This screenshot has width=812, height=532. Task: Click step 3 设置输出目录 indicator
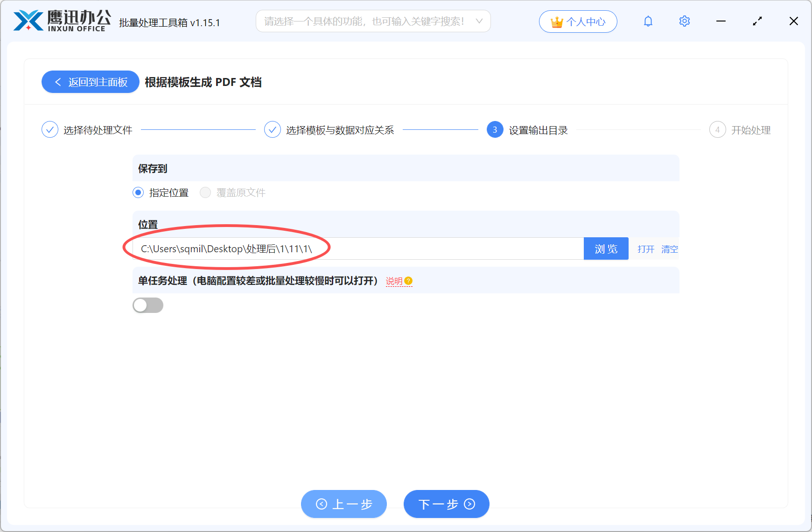coord(494,130)
